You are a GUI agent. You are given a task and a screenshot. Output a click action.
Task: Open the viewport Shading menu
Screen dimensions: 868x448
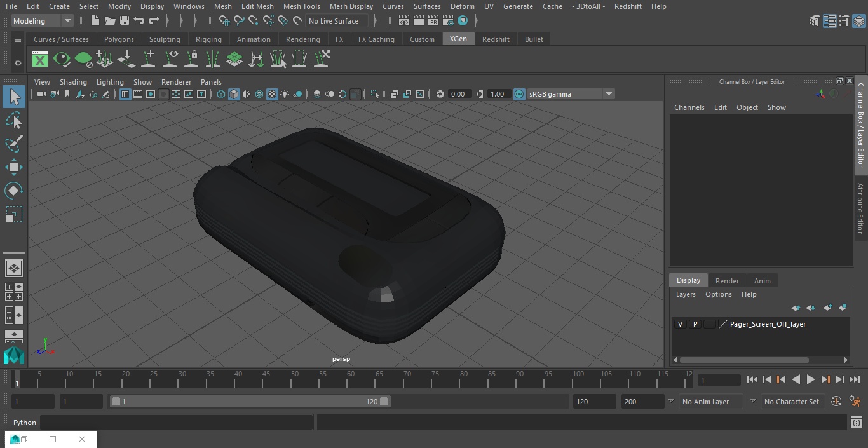73,82
